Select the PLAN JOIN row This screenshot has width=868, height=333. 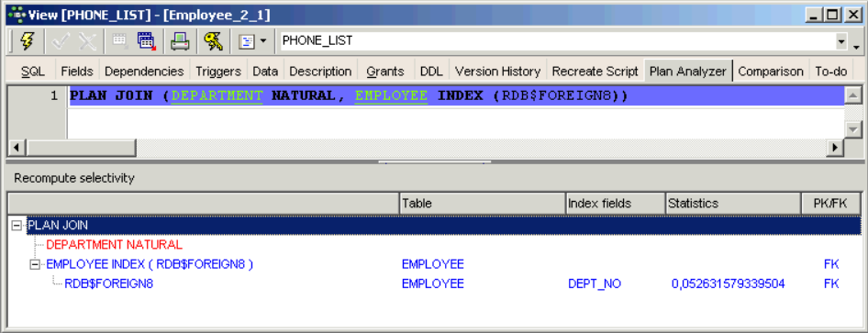point(443,225)
